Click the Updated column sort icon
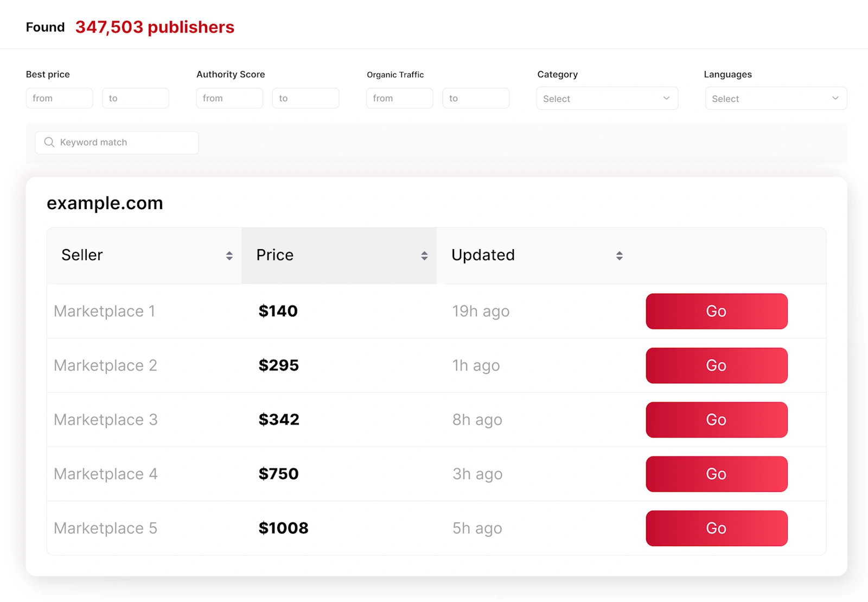This screenshot has height=602, width=868. [619, 256]
